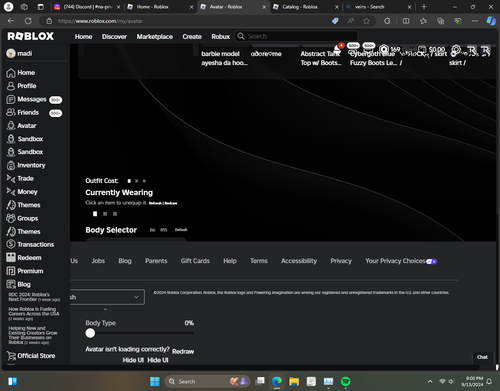Adjust the Body Type slider handle
The width and height of the screenshot is (500, 391).
90,333
